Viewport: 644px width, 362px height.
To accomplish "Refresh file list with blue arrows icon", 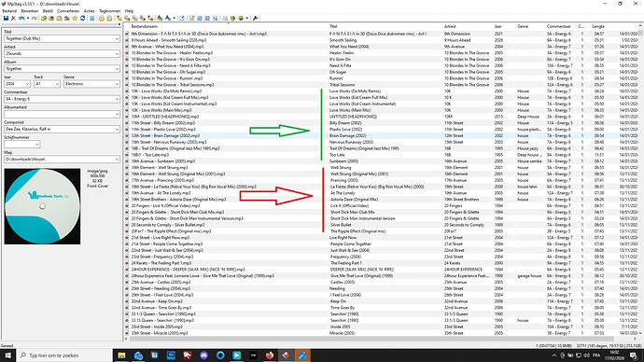I will click(82, 18).
